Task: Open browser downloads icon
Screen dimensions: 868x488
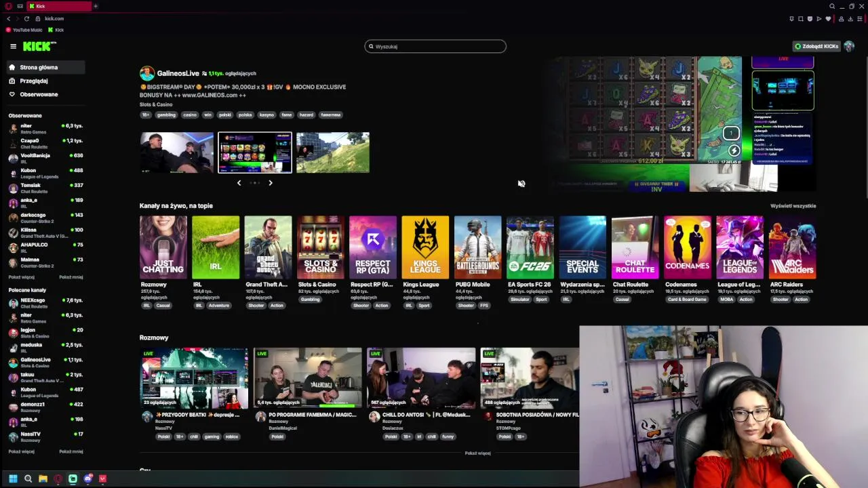Action: point(850,19)
